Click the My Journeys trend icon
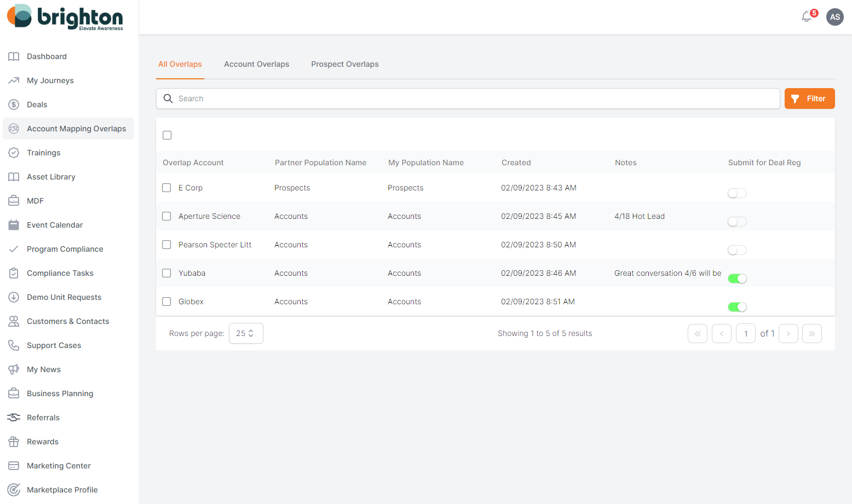 point(14,80)
